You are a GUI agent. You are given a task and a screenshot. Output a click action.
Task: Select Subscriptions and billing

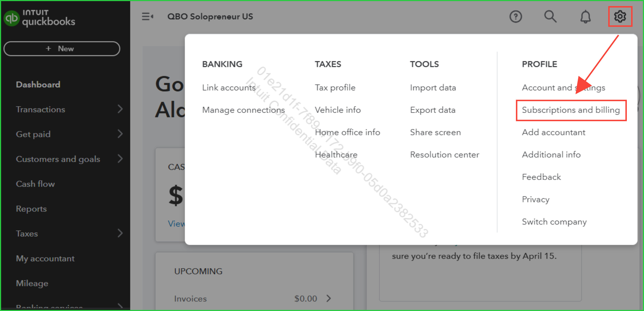[571, 110]
